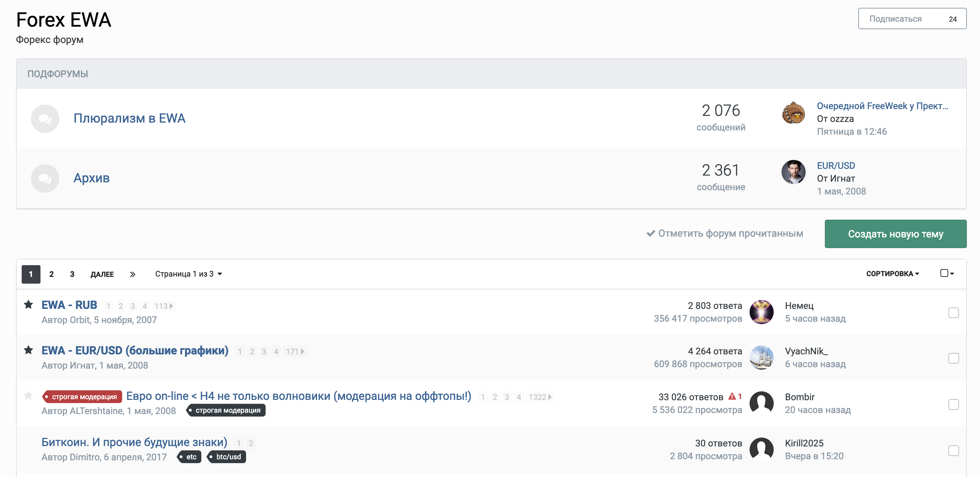
Task: Open the profile of last poster Немец
Action: [x=799, y=306]
